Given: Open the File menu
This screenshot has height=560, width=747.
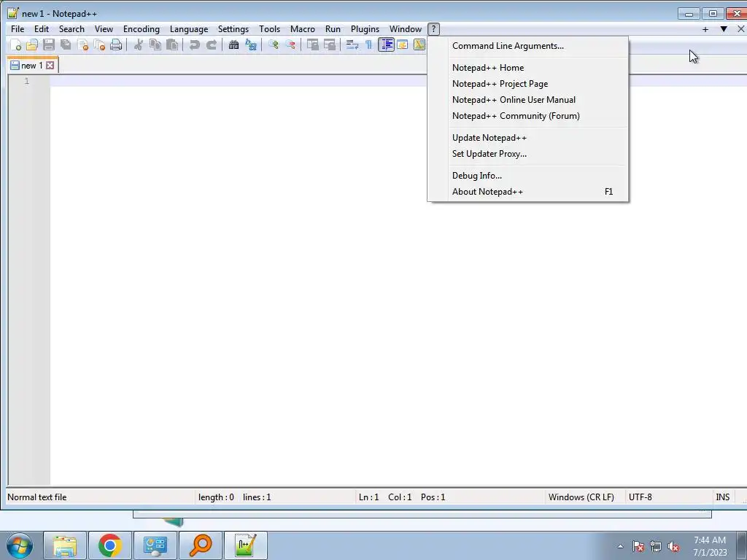Looking at the screenshot, I should [18, 29].
